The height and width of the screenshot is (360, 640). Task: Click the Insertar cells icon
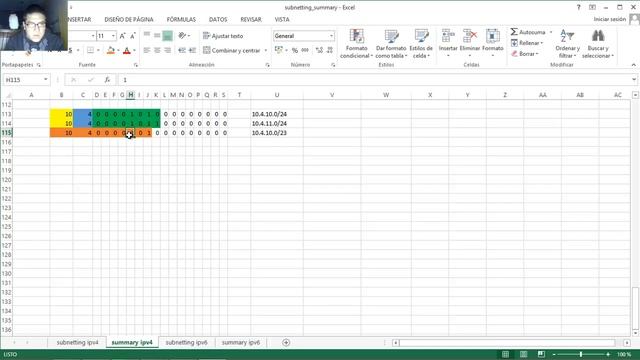448,37
